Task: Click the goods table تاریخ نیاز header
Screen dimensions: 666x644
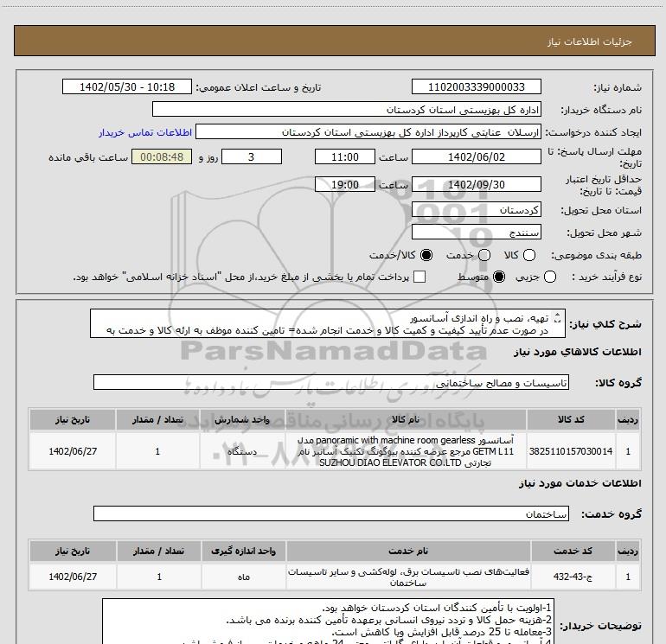Action: [x=73, y=420]
